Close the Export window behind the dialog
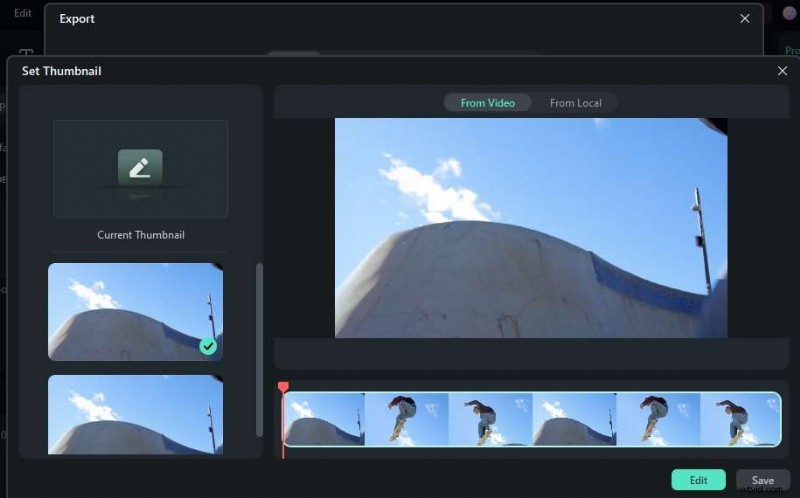The image size is (800, 498). tap(744, 18)
